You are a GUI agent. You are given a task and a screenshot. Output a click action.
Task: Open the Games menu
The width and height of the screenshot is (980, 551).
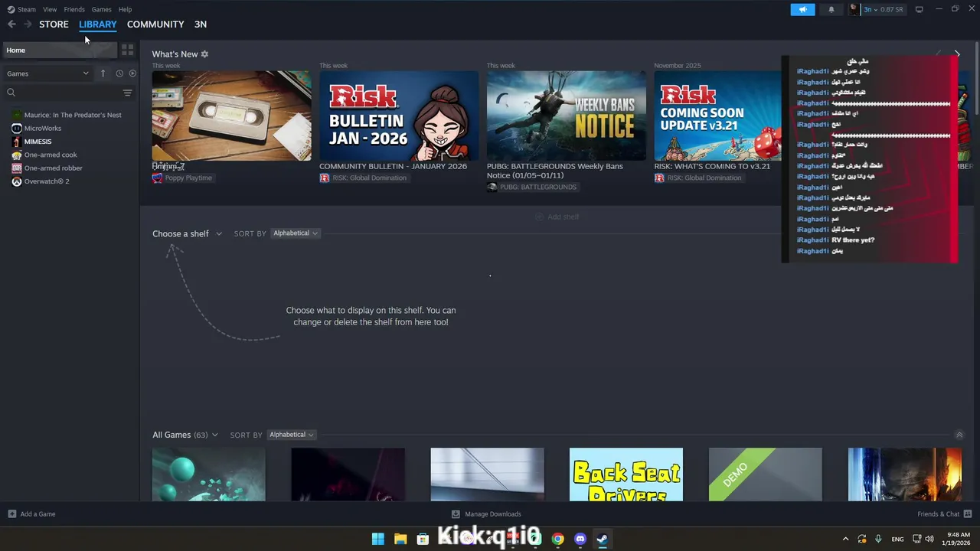point(101,9)
